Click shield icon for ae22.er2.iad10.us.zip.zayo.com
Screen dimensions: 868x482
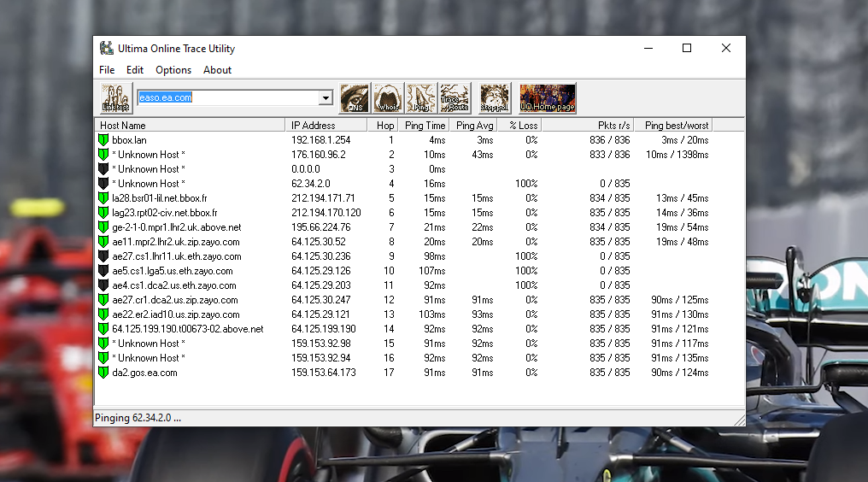103,314
